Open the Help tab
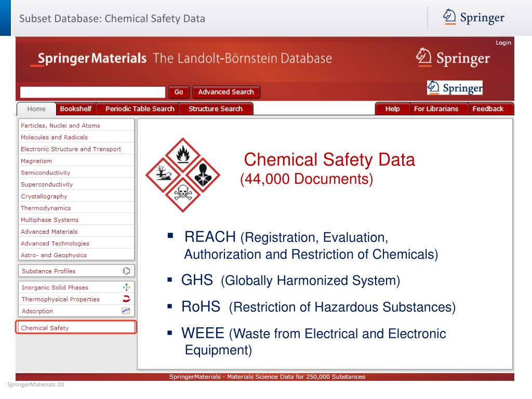The height and width of the screenshot is (399, 532). tap(392, 109)
